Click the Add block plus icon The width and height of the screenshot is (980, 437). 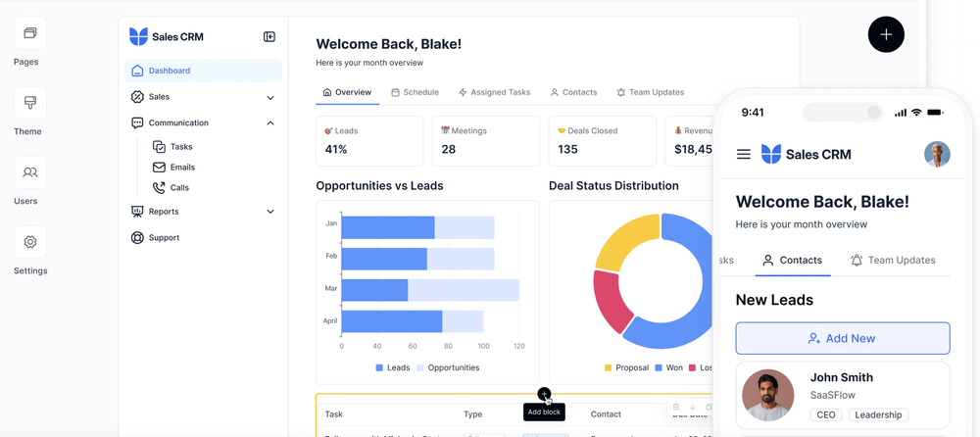click(544, 394)
